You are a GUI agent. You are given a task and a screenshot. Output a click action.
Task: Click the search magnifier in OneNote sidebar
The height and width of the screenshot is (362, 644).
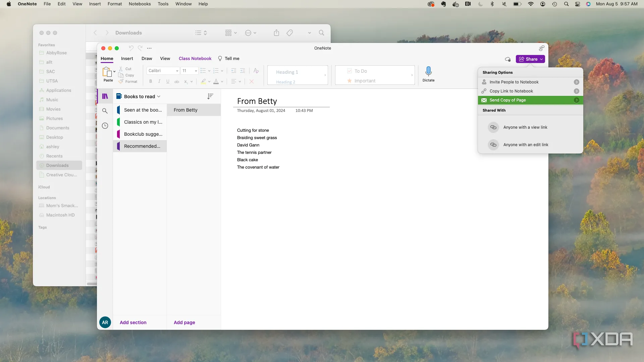(x=105, y=111)
